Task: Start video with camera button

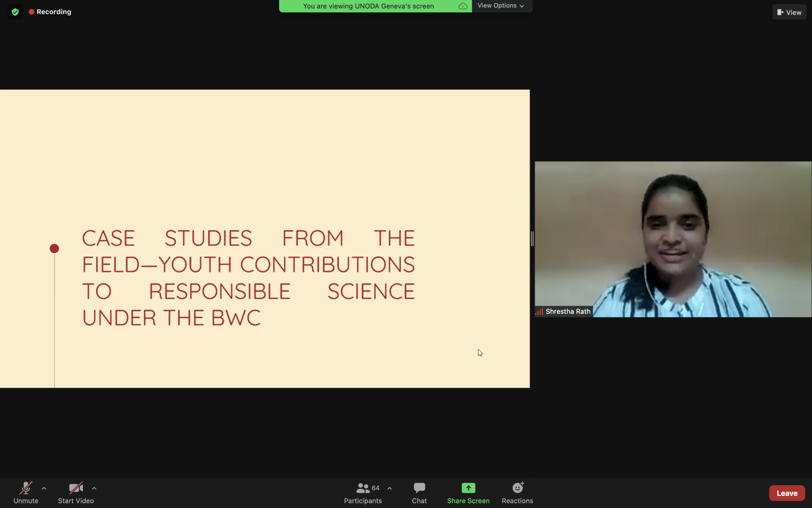Action: [76, 493]
